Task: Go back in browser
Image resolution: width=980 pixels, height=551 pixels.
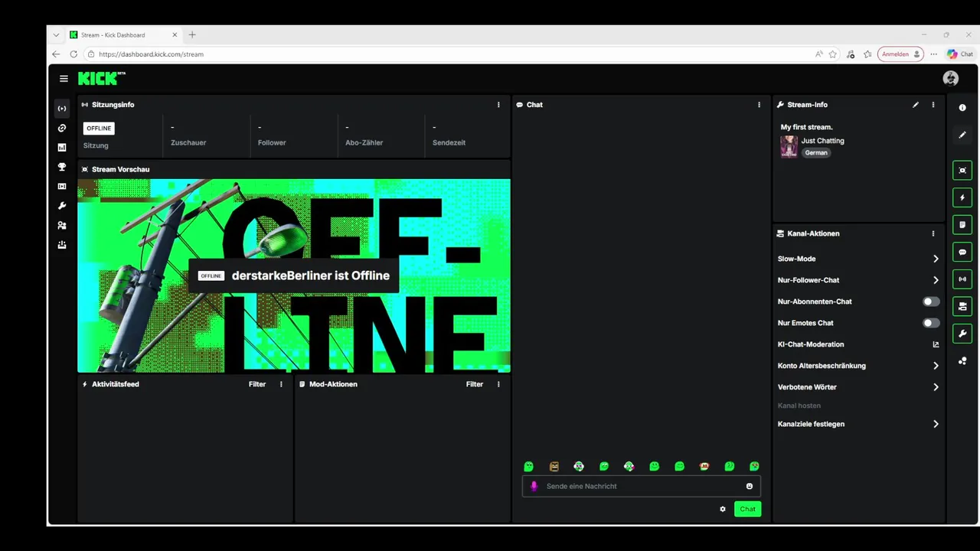Action: coord(56,54)
